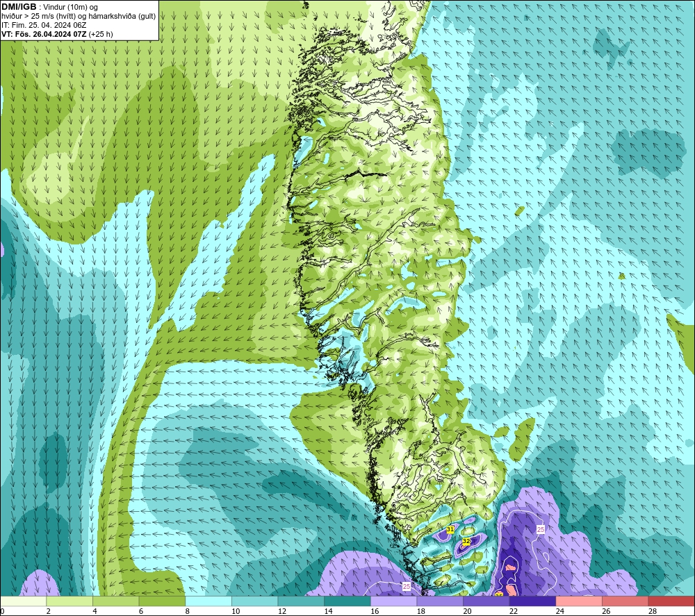Click the scale number 2
Image resolution: width=695 pixels, height=616 pixels.
coord(49,611)
